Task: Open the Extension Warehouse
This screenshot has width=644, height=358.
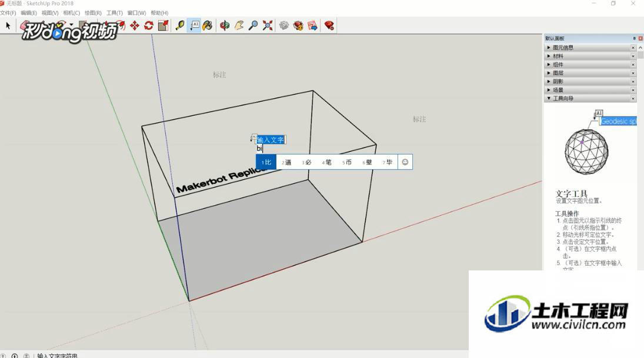Action: (x=298, y=25)
